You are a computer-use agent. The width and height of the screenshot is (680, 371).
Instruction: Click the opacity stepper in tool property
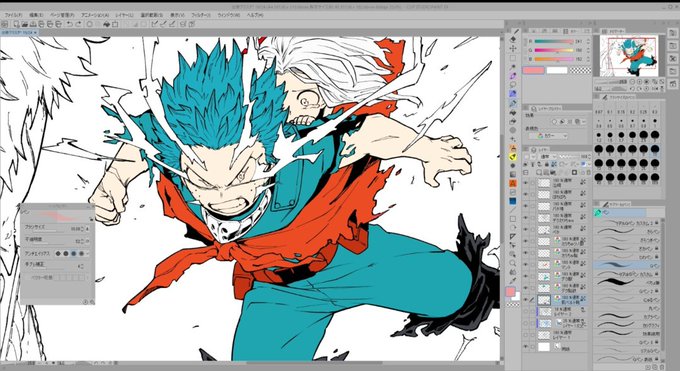83,241
